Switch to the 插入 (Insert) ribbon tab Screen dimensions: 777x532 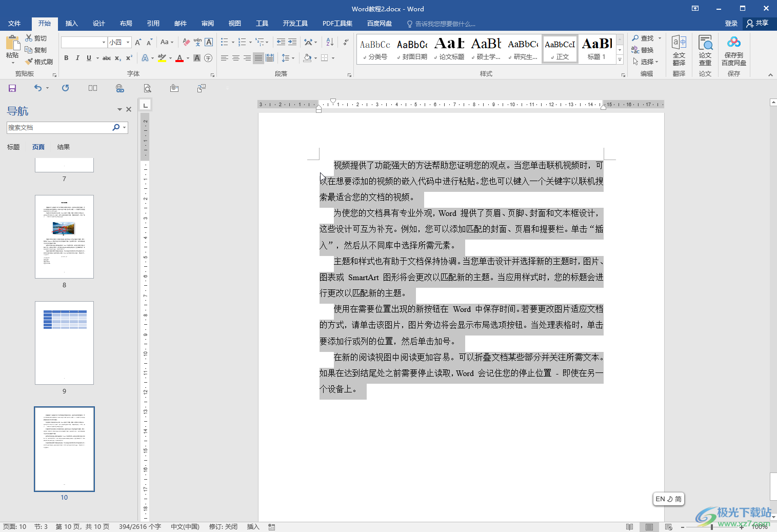tap(72, 24)
